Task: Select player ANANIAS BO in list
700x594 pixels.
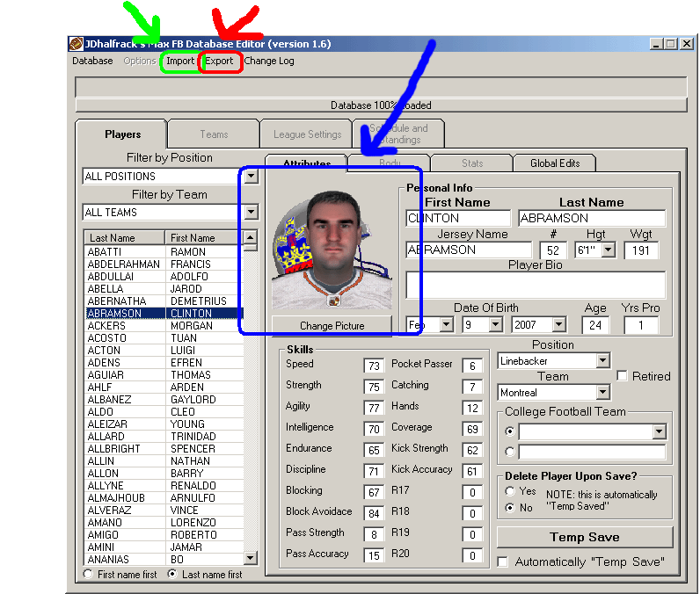Action: click(164, 559)
